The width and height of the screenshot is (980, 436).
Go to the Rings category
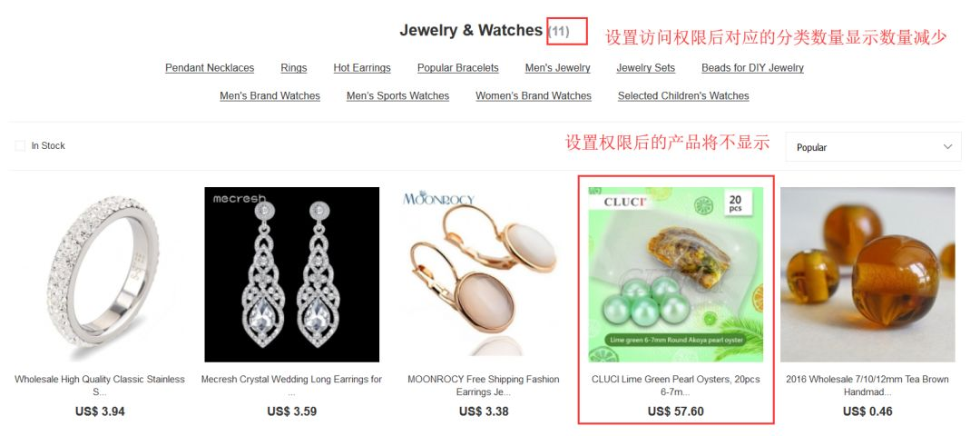[x=294, y=67]
